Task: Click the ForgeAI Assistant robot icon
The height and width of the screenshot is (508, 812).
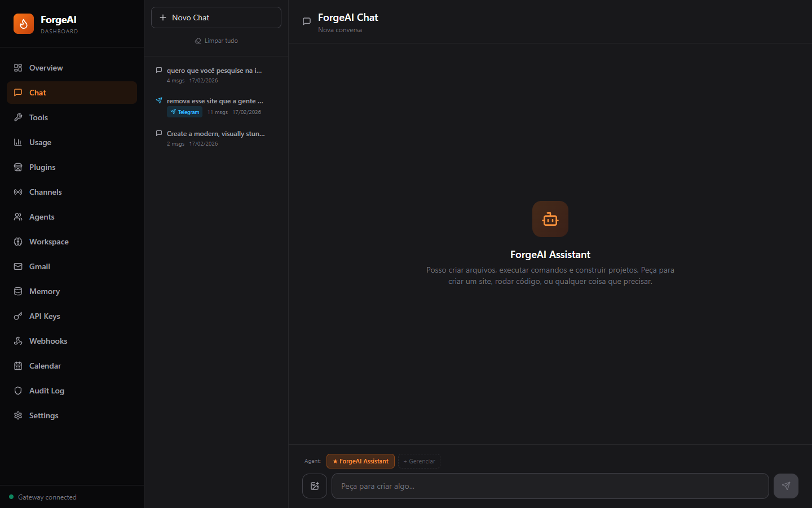Action: pos(550,219)
